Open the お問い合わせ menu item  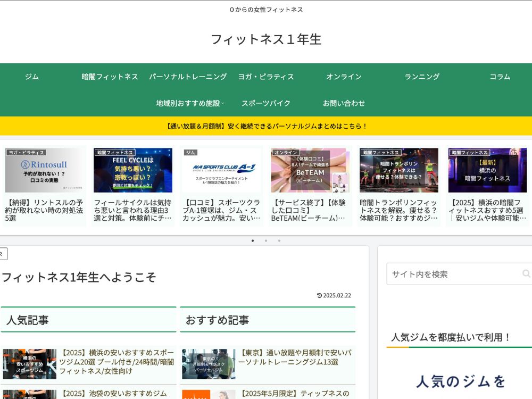click(x=344, y=103)
